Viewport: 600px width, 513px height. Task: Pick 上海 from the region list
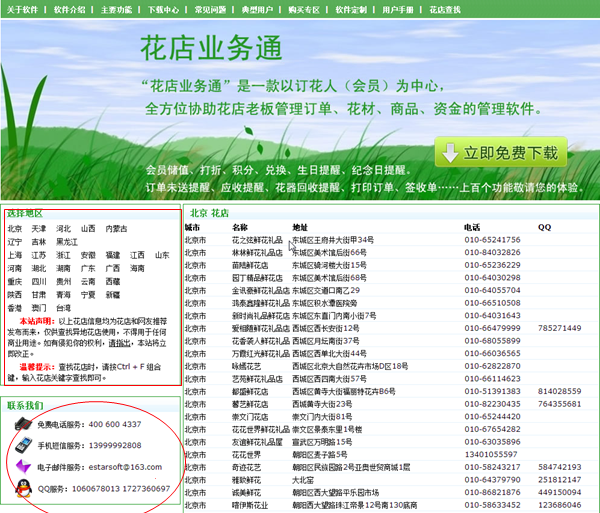(x=15, y=255)
